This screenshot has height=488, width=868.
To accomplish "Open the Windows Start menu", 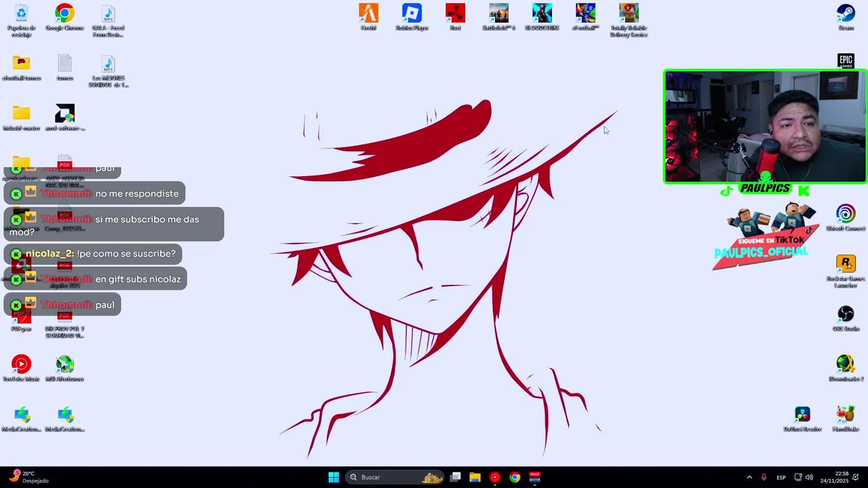I will [334, 477].
